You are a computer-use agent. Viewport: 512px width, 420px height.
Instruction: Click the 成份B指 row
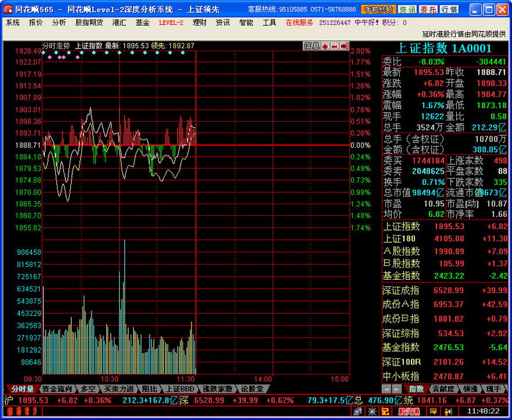click(x=445, y=319)
